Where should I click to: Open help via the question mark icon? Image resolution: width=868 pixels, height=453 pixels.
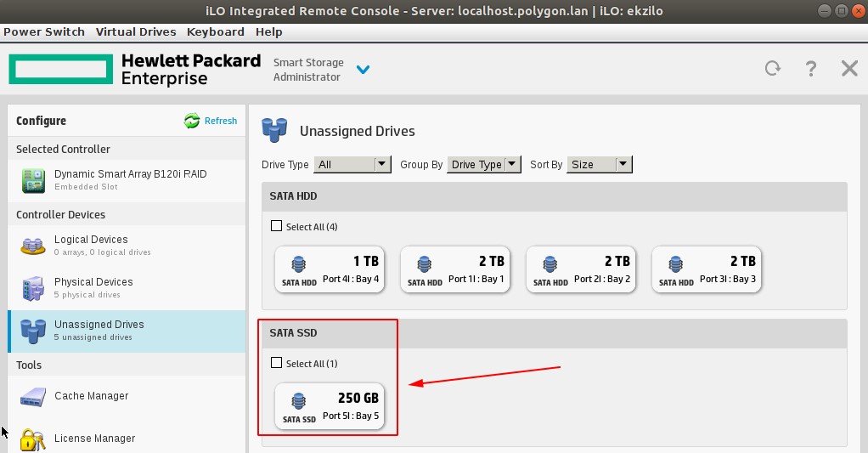pyautogui.click(x=811, y=69)
